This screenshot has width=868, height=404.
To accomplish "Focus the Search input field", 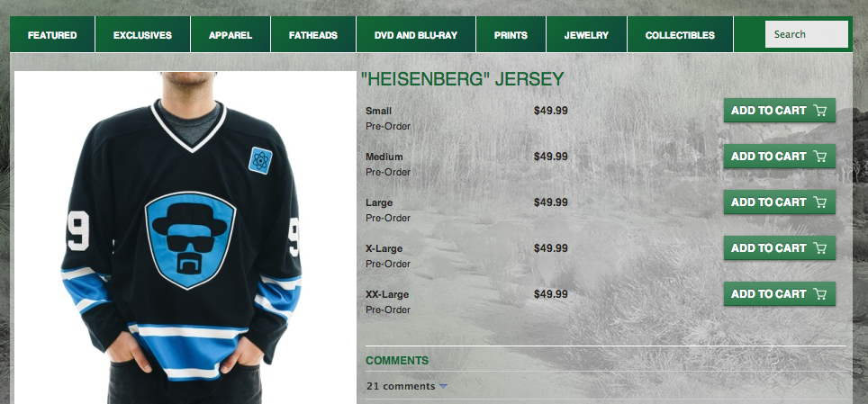I will click(x=807, y=34).
